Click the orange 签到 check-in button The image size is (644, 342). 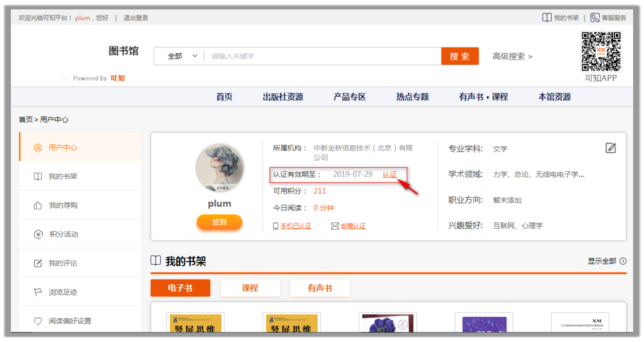click(x=219, y=222)
